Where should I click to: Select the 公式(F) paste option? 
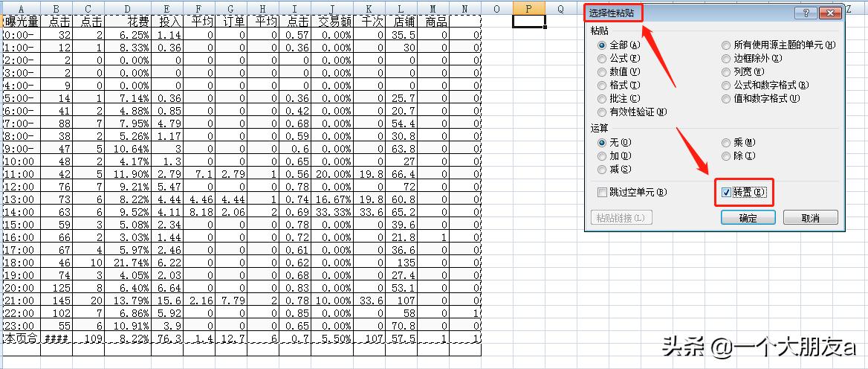click(x=618, y=58)
